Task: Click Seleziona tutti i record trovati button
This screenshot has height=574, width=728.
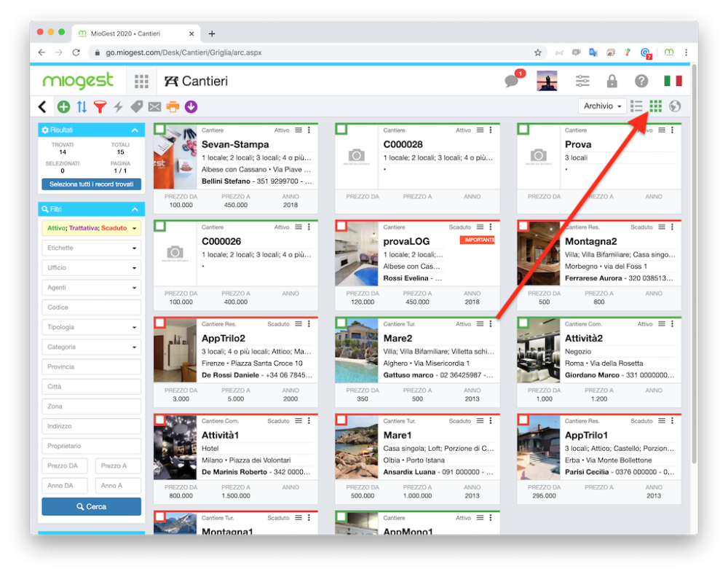Action: 92,184
